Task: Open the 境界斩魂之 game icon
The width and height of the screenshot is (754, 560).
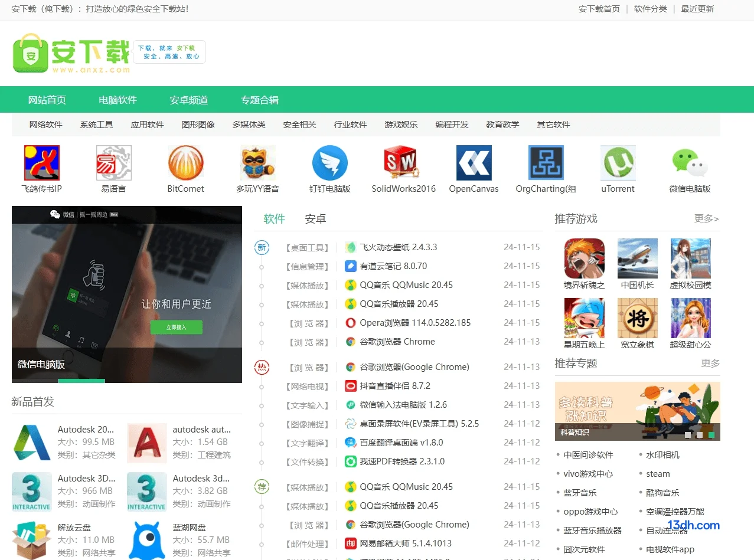Action: click(584, 258)
